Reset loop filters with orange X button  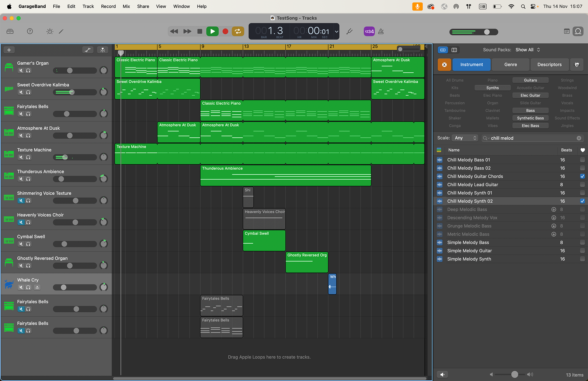click(x=444, y=65)
